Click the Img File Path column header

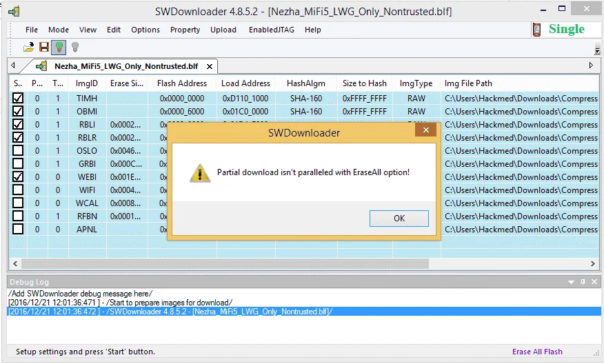[x=520, y=83]
